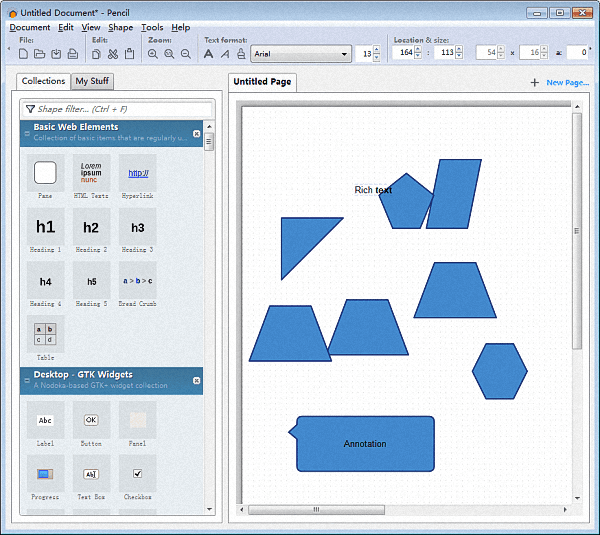Toggle bold text format A icon

[x=209, y=54]
